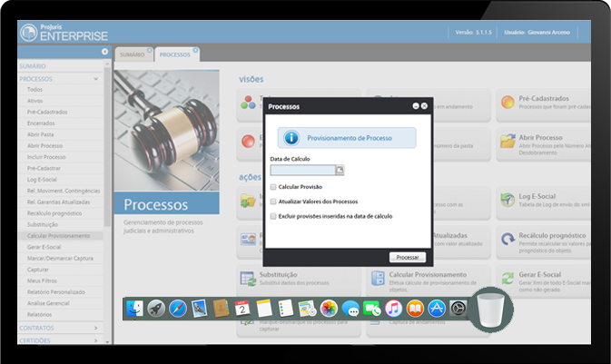The height and width of the screenshot is (364, 611).
Task: Open Messages bubble in the dock
Action: click(350, 309)
